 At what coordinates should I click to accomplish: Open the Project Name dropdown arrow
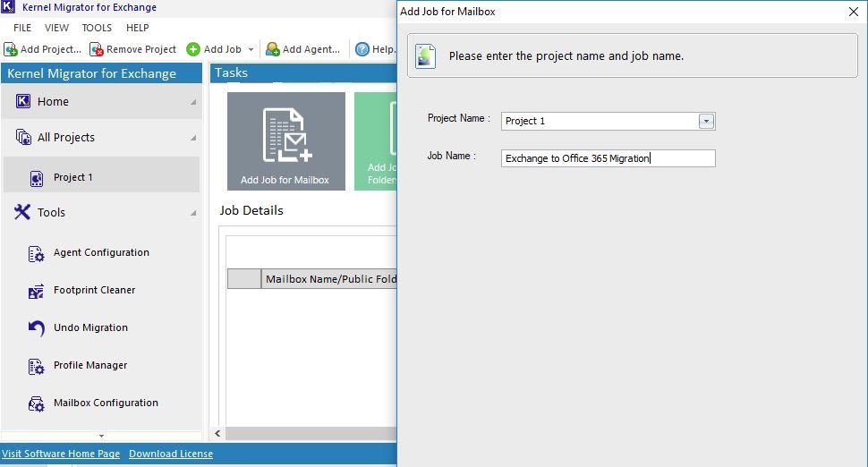(706, 121)
